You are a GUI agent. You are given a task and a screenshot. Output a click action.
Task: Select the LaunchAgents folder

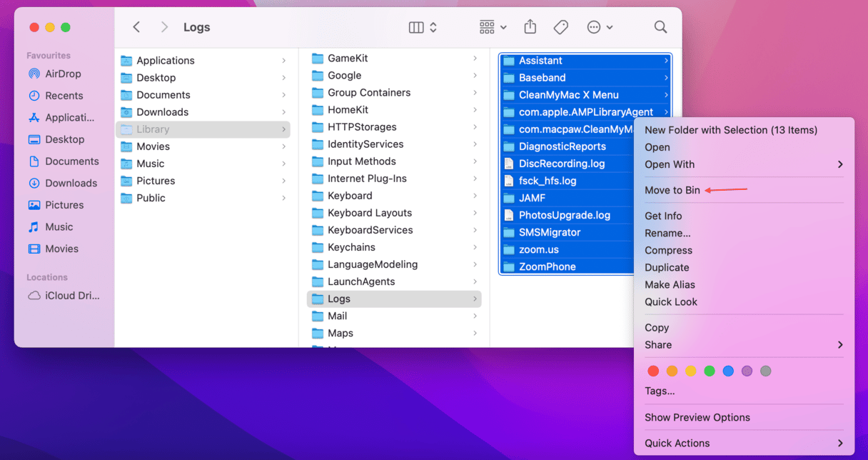[394, 281]
